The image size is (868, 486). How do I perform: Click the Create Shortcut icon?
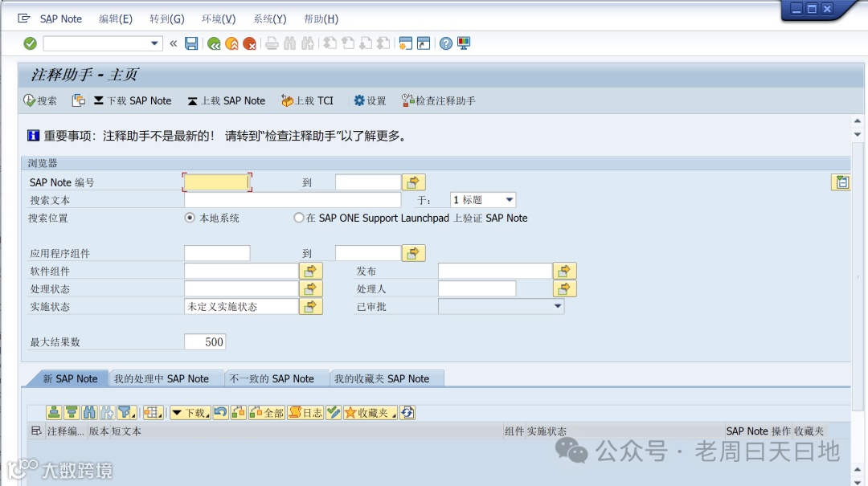[x=424, y=43]
